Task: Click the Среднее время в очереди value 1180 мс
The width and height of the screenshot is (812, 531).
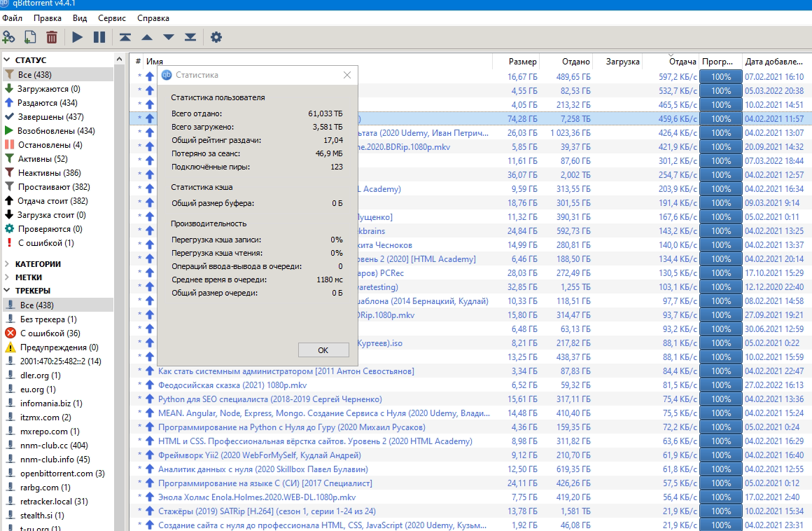Action: click(x=330, y=280)
